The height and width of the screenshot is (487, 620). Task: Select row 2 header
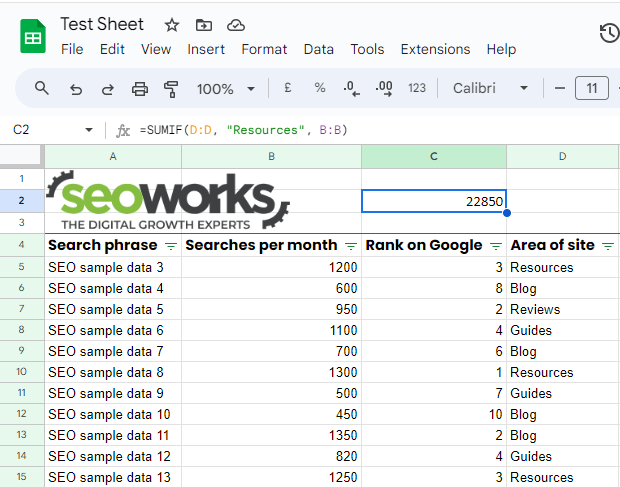pos(22,201)
